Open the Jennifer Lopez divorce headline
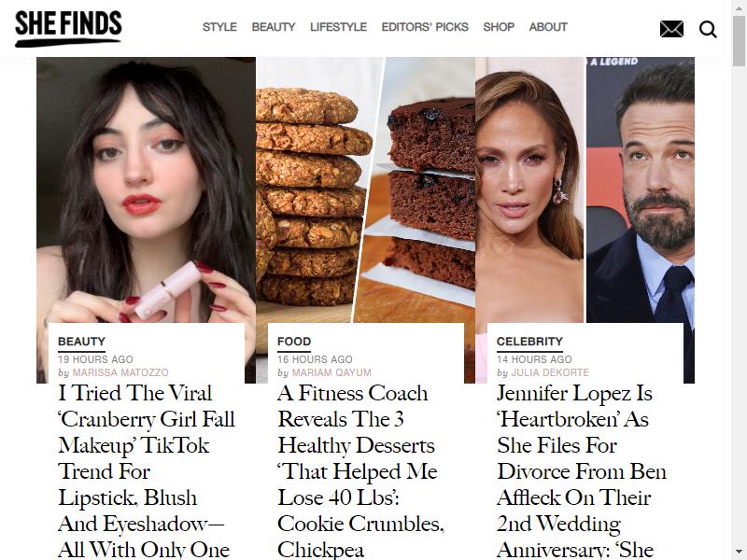The height and width of the screenshot is (560, 747). (x=581, y=471)
